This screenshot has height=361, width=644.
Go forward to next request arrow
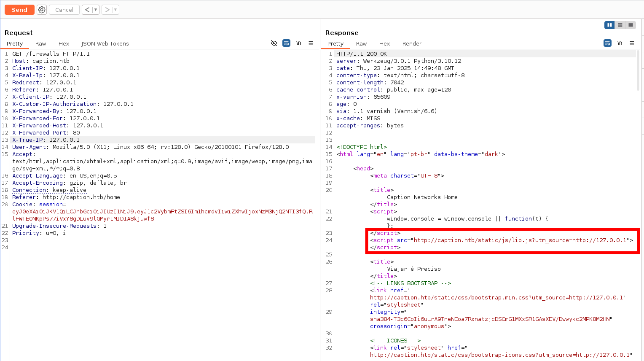107,10
